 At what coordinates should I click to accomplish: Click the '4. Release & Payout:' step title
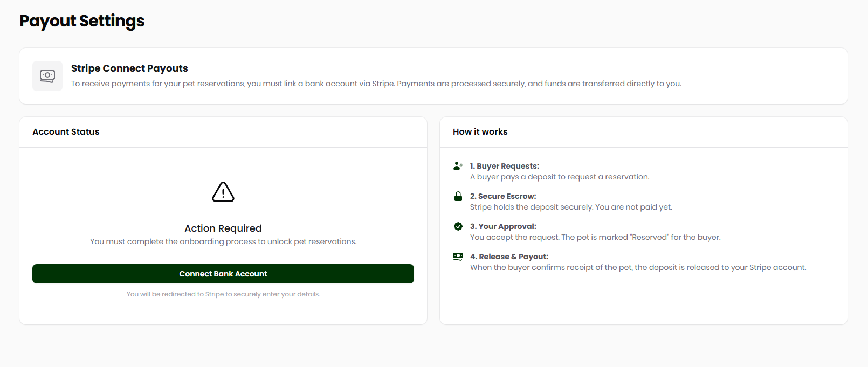(x=509, y=257)
